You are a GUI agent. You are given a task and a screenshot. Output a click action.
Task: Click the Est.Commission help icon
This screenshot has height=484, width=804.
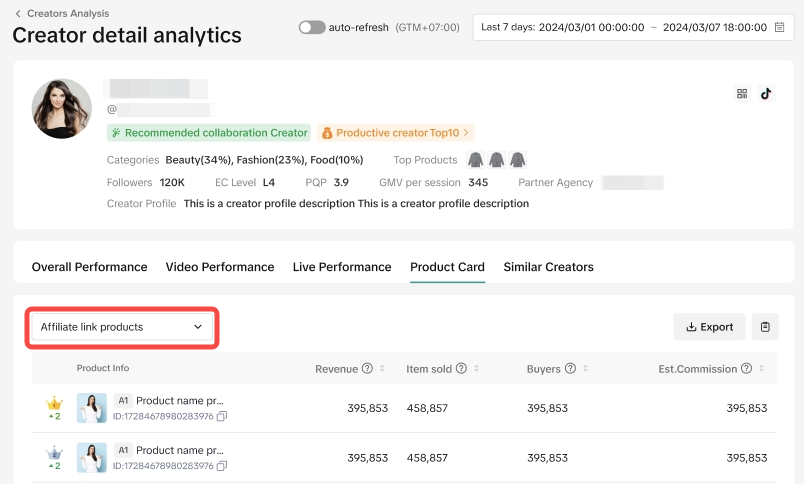point(746,369)
